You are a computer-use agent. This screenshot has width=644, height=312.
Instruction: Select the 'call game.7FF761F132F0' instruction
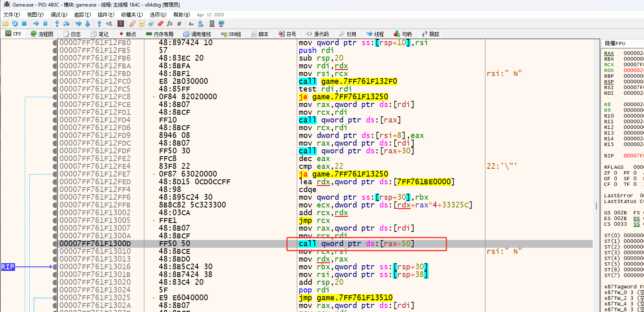pyautogui.click(x=348, y=81)
